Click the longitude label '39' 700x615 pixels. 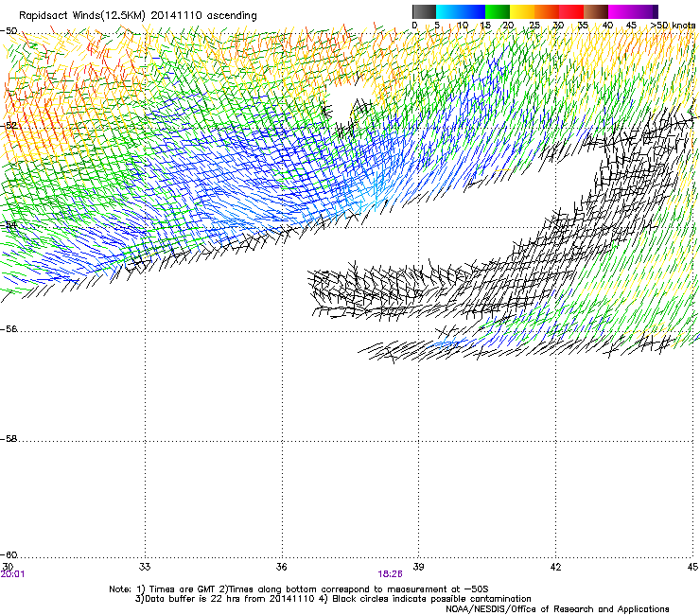(418, 567)
